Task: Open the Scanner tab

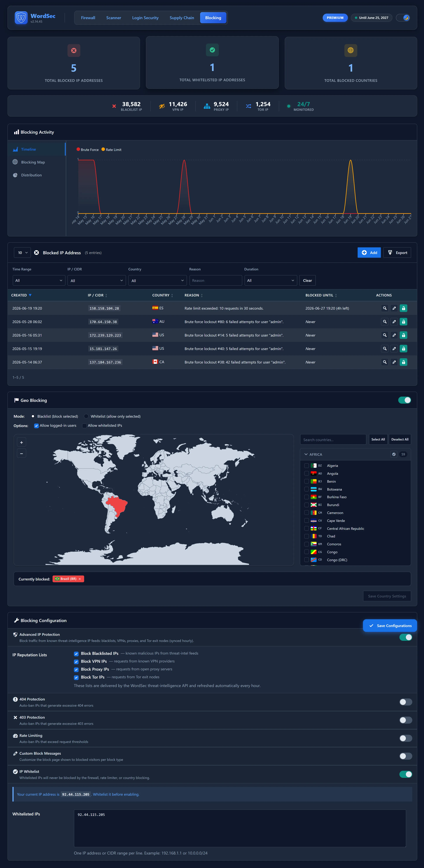Action: (x=113, y=18)
